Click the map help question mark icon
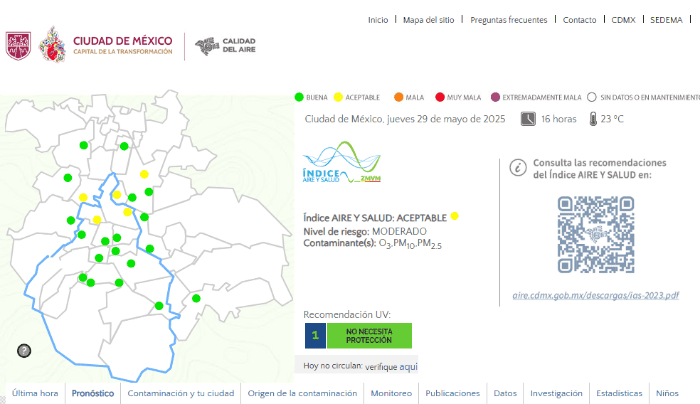 pos(24,350)
